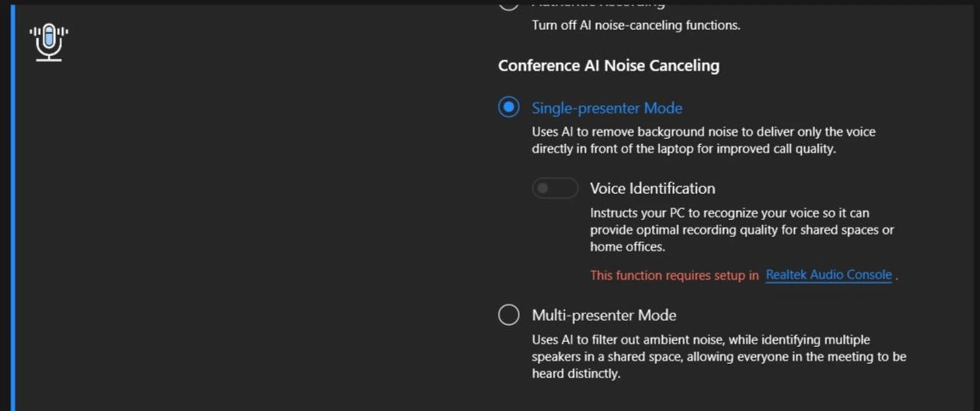Click the Conference AI Noise Canceling heading

[x=608, y=66]
